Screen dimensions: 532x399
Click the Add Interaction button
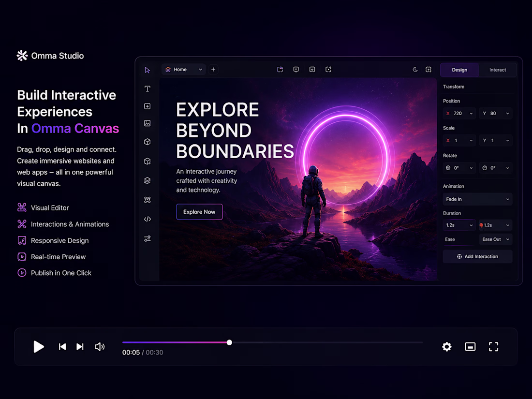tap(477, 256)
